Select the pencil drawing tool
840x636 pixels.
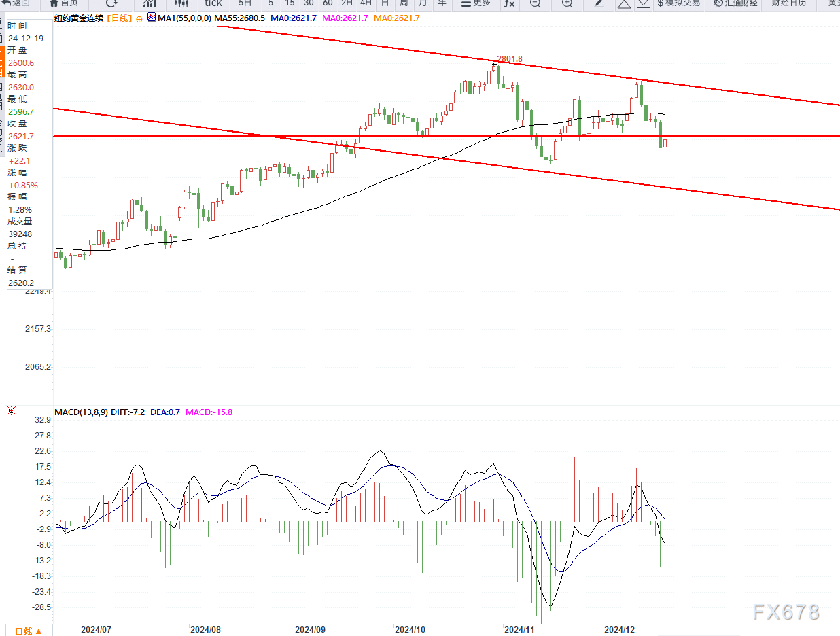[x=599, y=3]
